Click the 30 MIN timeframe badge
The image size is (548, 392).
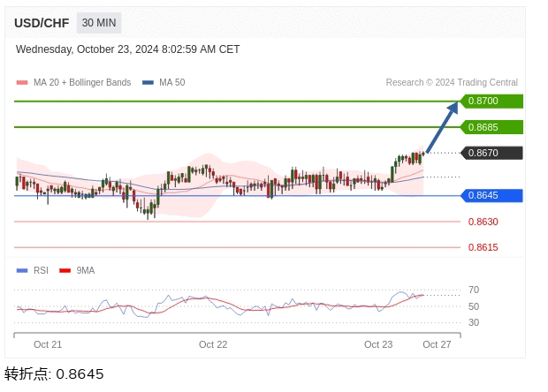pyautogui.click(x=99, y=23)
